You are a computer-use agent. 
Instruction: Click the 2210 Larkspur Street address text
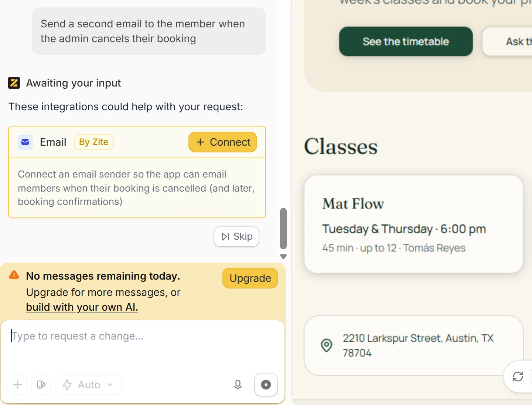(x=418, y=345)
